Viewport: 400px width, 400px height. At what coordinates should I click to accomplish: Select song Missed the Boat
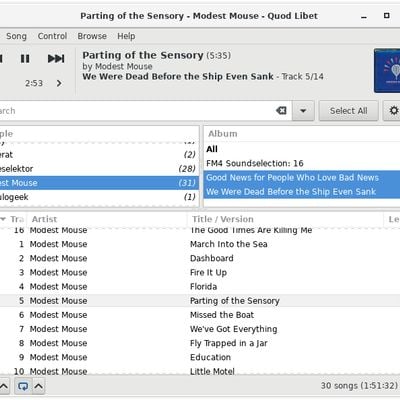(x=200, y=315)
